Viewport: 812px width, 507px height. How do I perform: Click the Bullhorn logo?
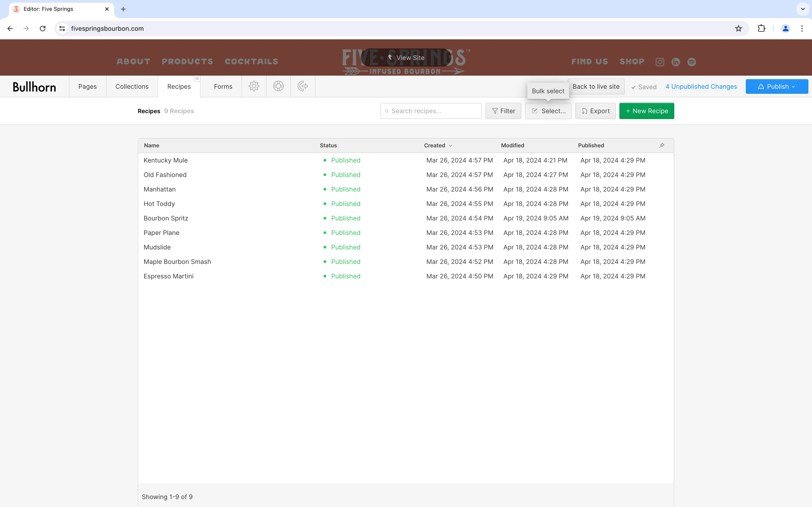[x=34, y=86]
